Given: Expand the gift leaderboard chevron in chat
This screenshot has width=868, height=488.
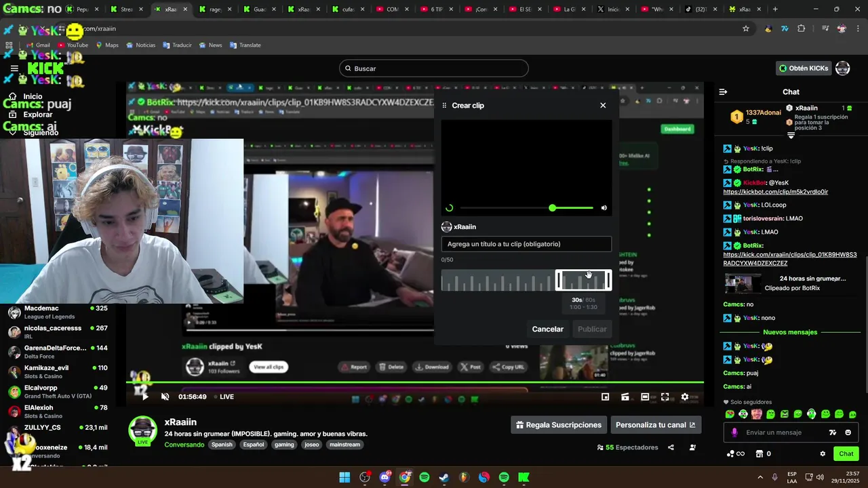Looking at the screenshot, I should point(791,136).
